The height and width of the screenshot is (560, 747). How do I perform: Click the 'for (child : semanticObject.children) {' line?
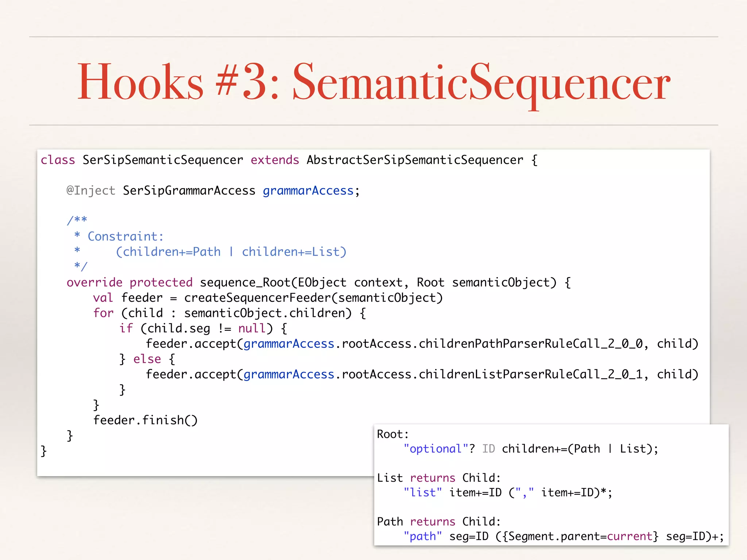coord(229,313)
